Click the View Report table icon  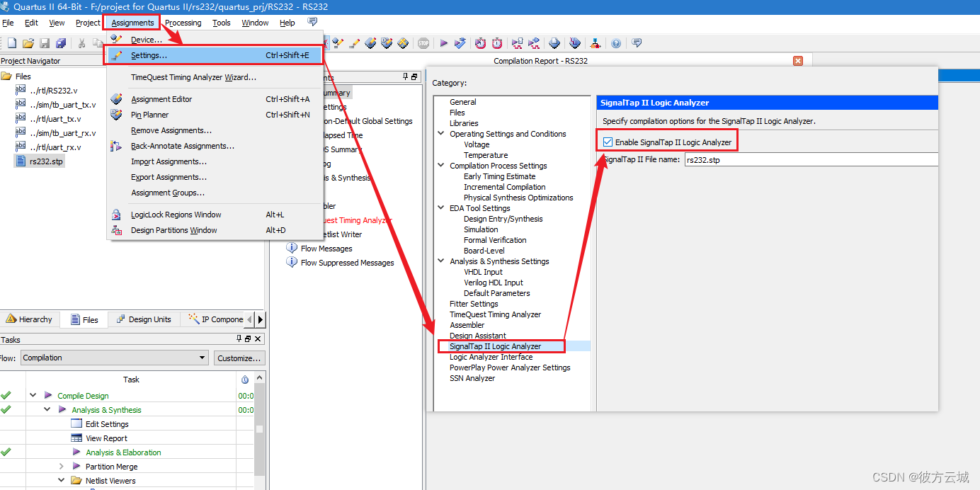point(76,438)
